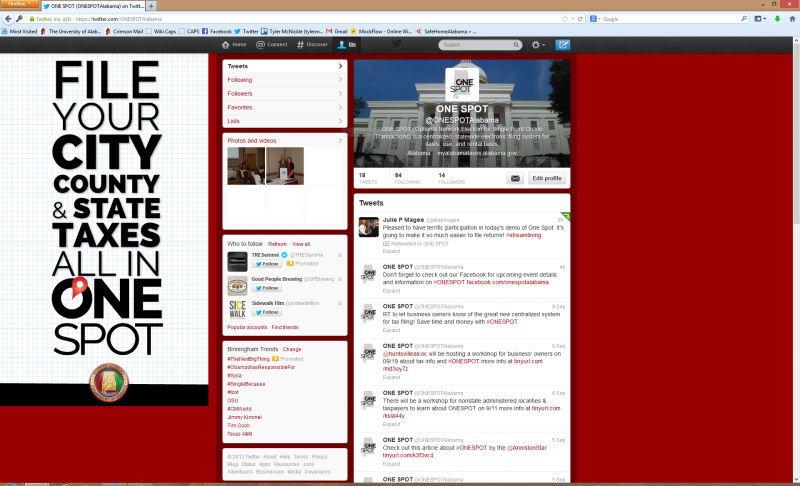Viewport: 800px width, 486px height.
Task: Select the Tweets sidebar item
Action: (x=285, y=66)
